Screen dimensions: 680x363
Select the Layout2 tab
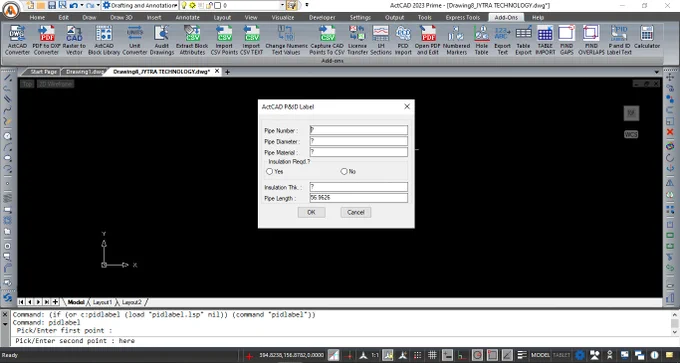coord(131,302)
